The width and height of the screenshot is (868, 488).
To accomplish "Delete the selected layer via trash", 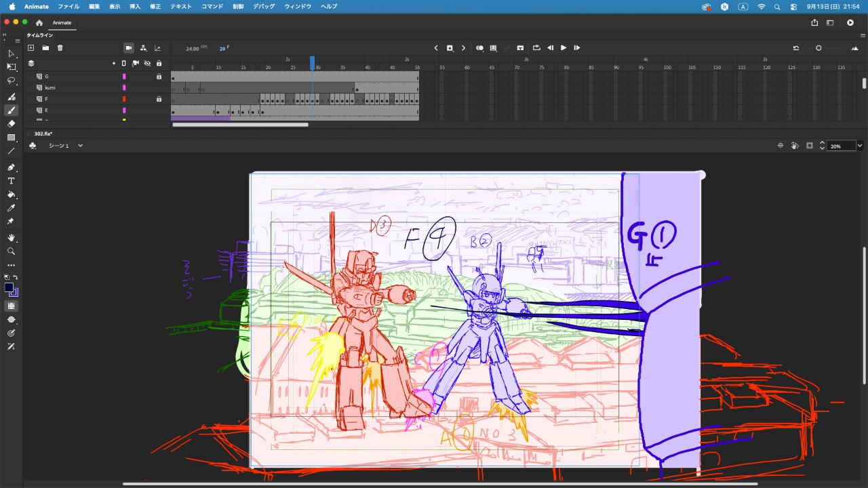I will 60,48.
